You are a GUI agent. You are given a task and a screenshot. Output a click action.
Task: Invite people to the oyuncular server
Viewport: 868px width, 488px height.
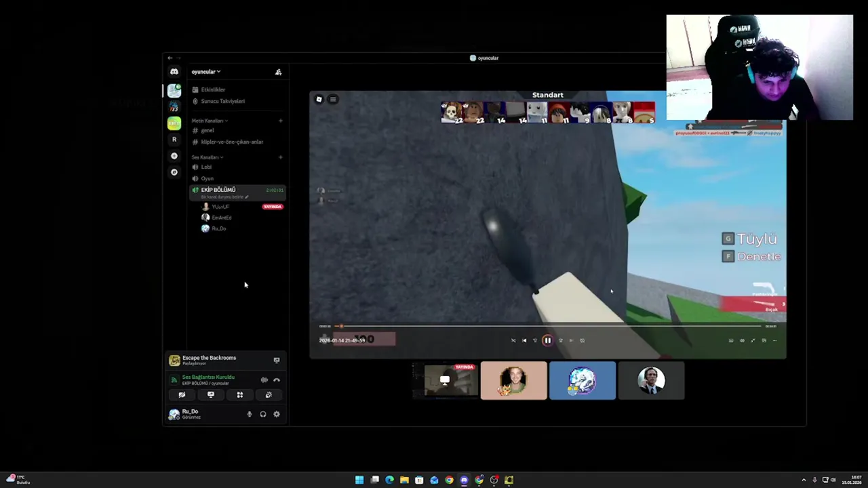[x=278, y=72]
